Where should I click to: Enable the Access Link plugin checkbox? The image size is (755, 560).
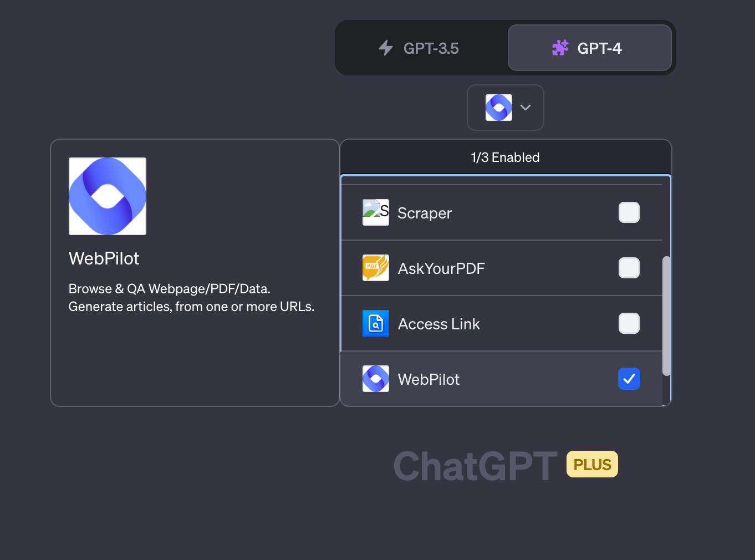629,323
